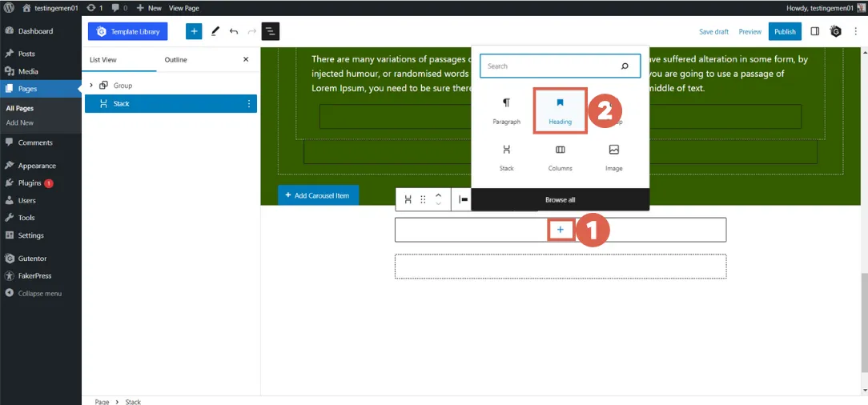The height and width of the screenshot is (405, 868).
Task: Select All Pages submenu link
Action: pos(19,108)
